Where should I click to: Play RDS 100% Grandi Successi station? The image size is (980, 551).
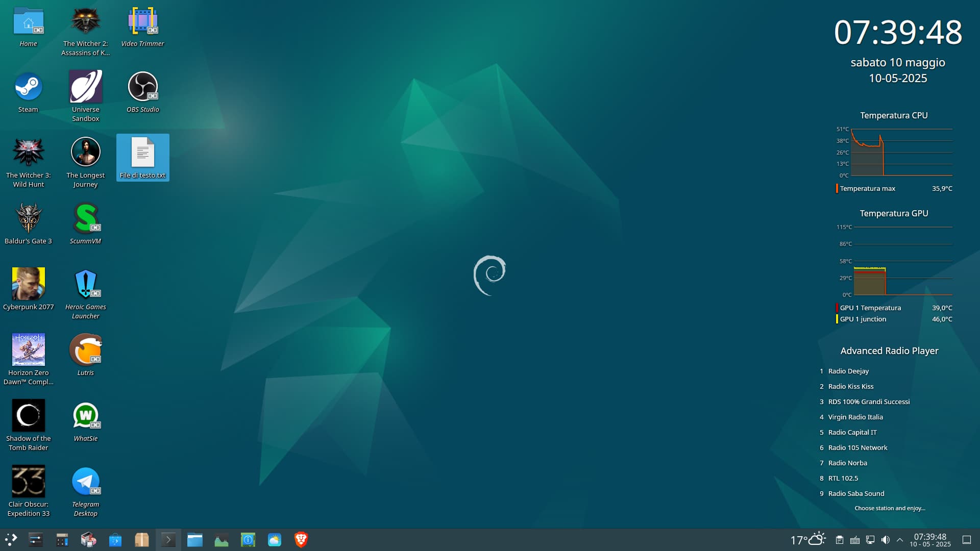869,402
